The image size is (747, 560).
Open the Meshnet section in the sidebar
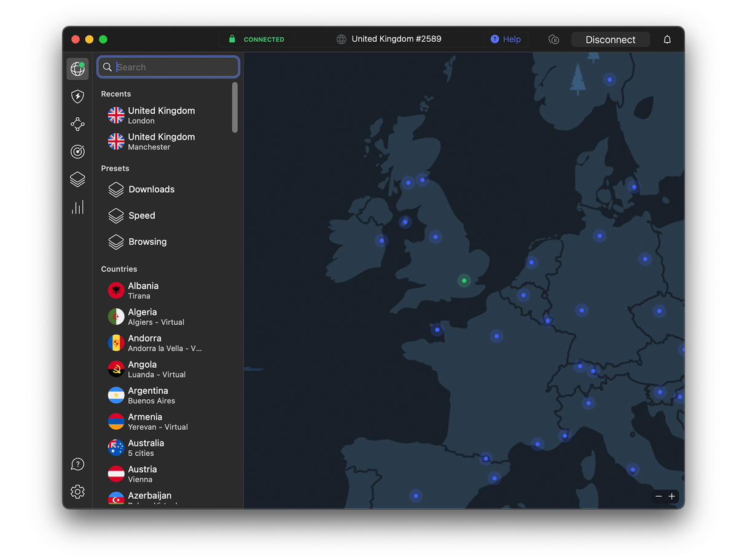pos(77,124)
